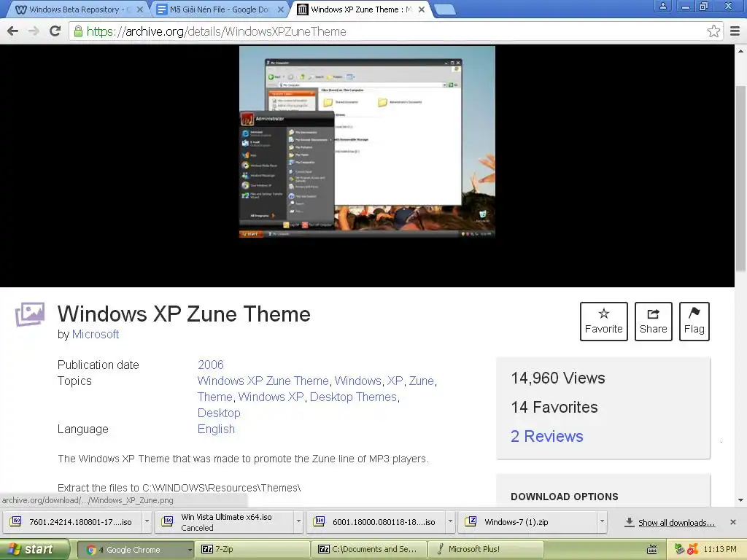The height and width of the screenshot is (560, 747).
Task: Click the Zune theme preview screenshot
Action: [367, 142]
